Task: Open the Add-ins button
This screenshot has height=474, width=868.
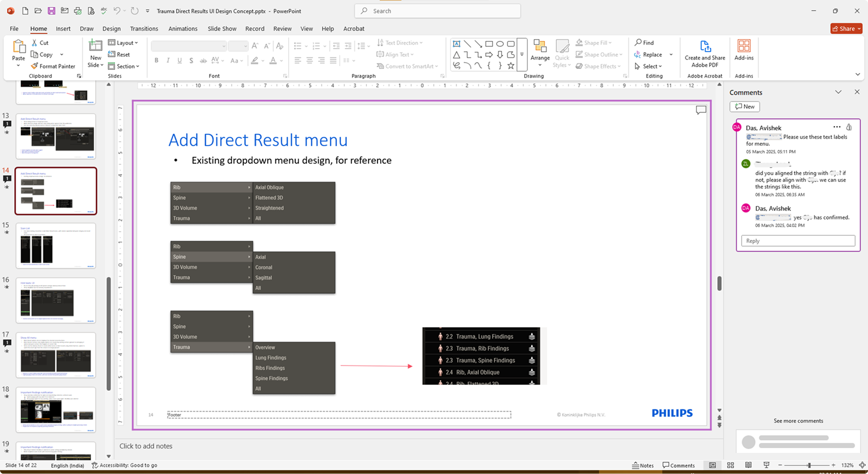Action: [743, 51]
